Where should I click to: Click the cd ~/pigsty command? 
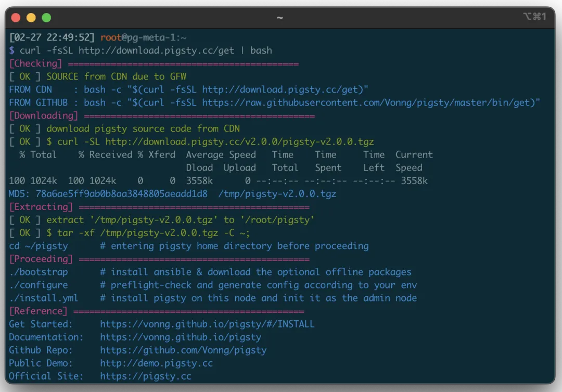coord(39,246)
